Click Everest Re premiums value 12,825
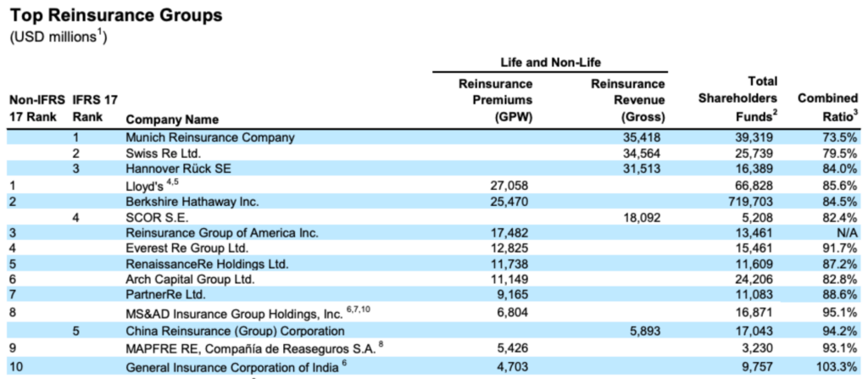Screen dimensions: 868x379 click(509, 249)
